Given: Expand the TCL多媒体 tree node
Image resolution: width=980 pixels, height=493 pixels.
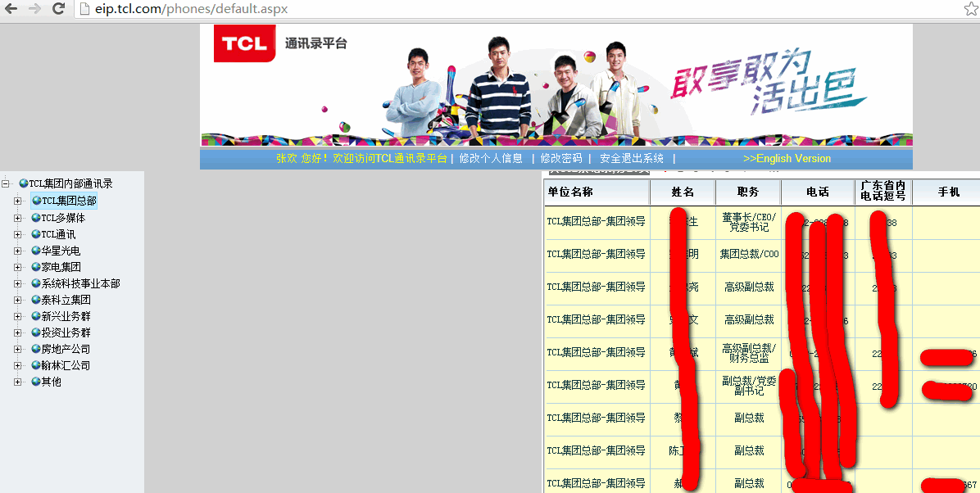Looking at the screenshot, I should [17, 218].
